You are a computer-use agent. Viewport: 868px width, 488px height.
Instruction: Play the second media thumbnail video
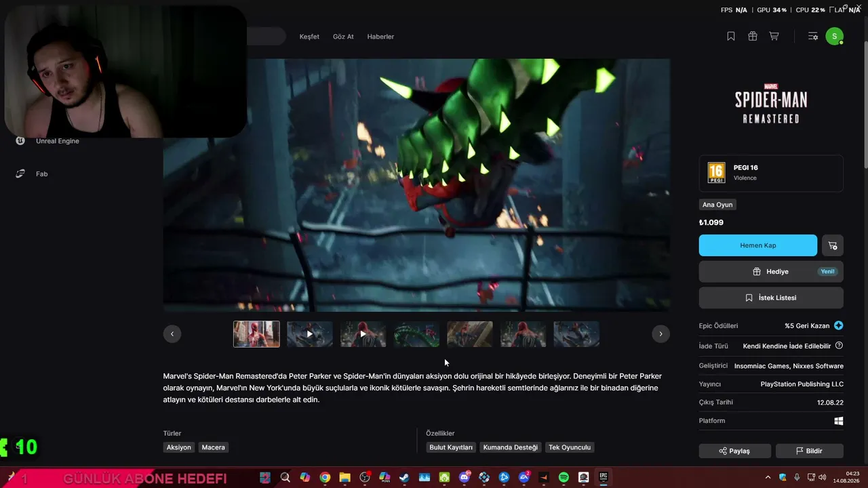tap(310, 334)
